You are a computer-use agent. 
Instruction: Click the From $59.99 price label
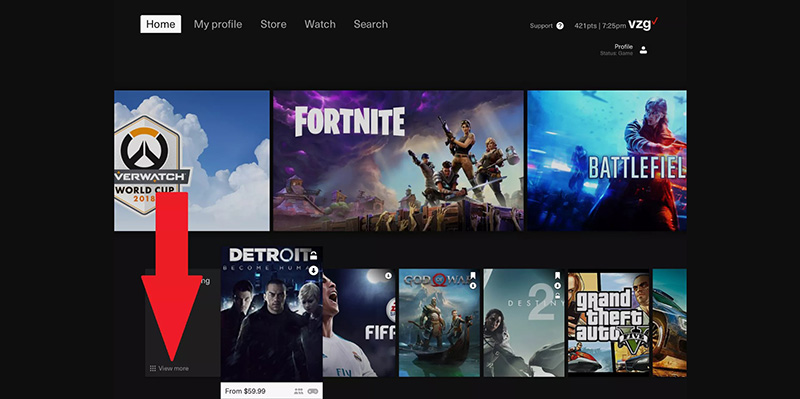245,391
